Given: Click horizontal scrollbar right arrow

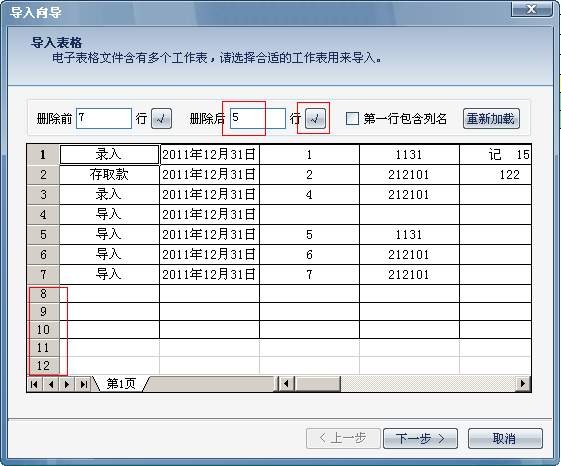Looking at the screenshot, I should pos(523,384).
